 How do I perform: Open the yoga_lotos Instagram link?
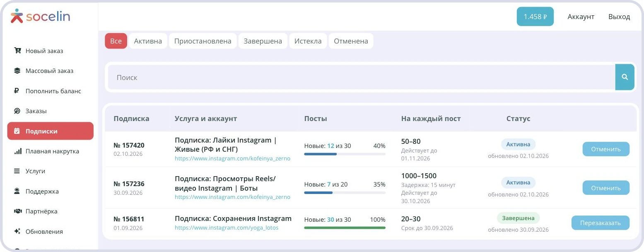(x=227, y=228)
